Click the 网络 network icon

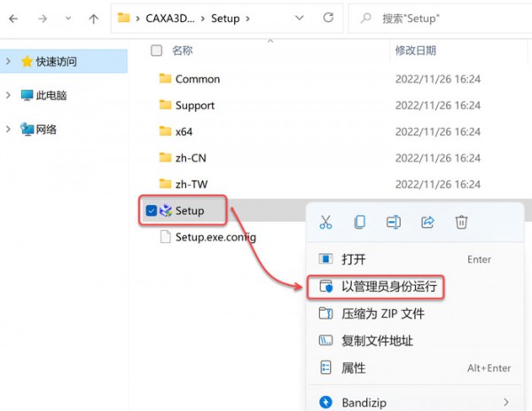27,130
